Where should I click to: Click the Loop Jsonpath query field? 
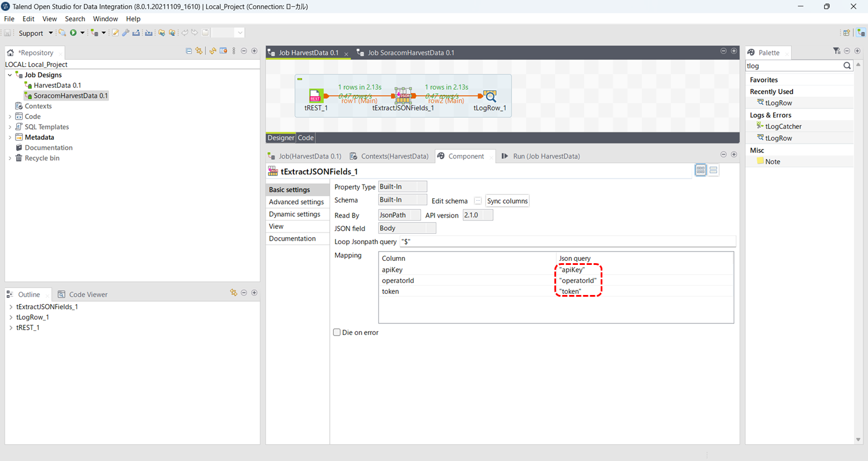(x=568, y=241)
